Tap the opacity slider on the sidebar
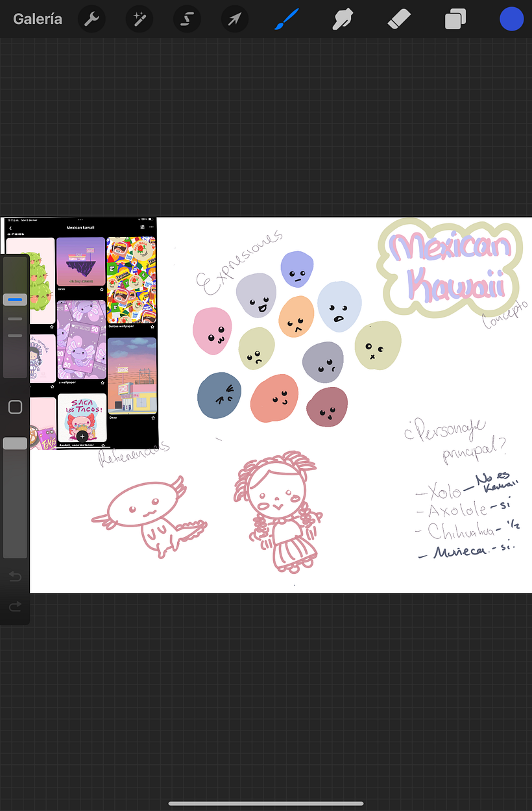The image size is (532, 811). (15, 443)
